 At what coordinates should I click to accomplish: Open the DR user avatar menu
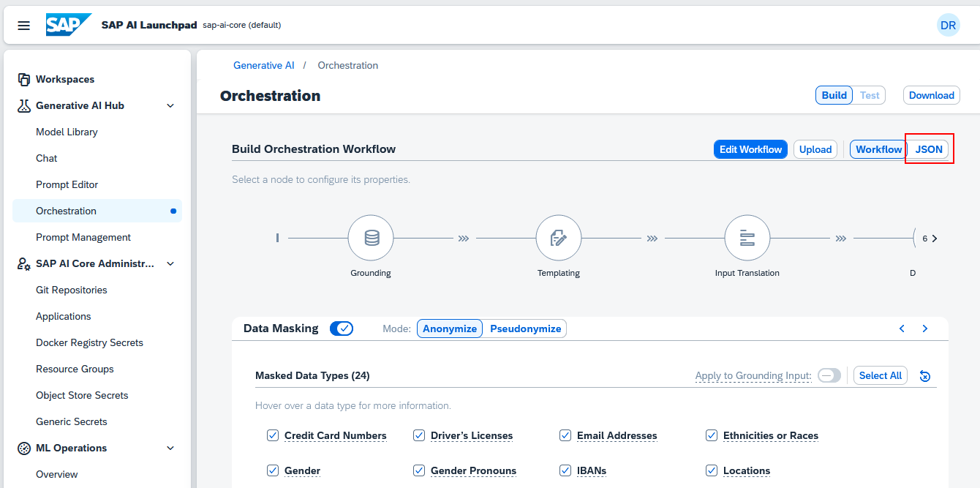coord(948,26)
